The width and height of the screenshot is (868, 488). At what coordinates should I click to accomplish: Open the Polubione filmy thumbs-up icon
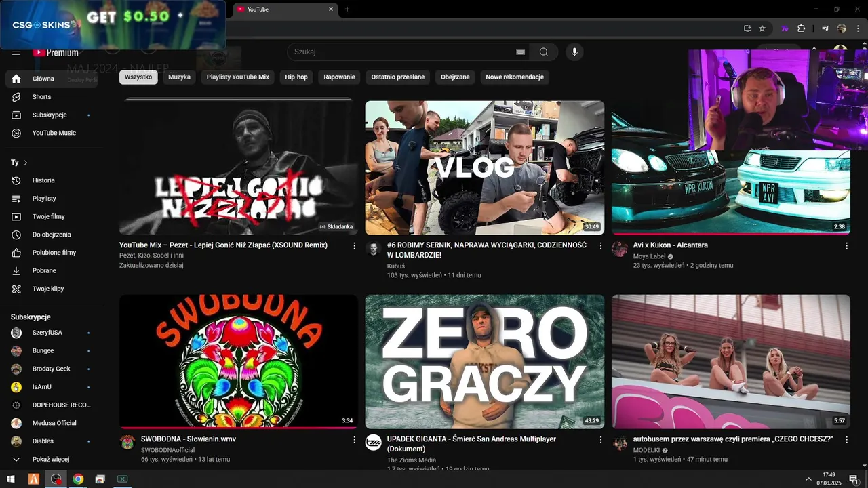[x=16, y=253]
